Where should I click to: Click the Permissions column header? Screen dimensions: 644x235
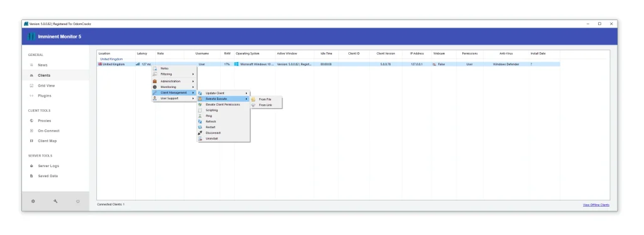[469, 54]
